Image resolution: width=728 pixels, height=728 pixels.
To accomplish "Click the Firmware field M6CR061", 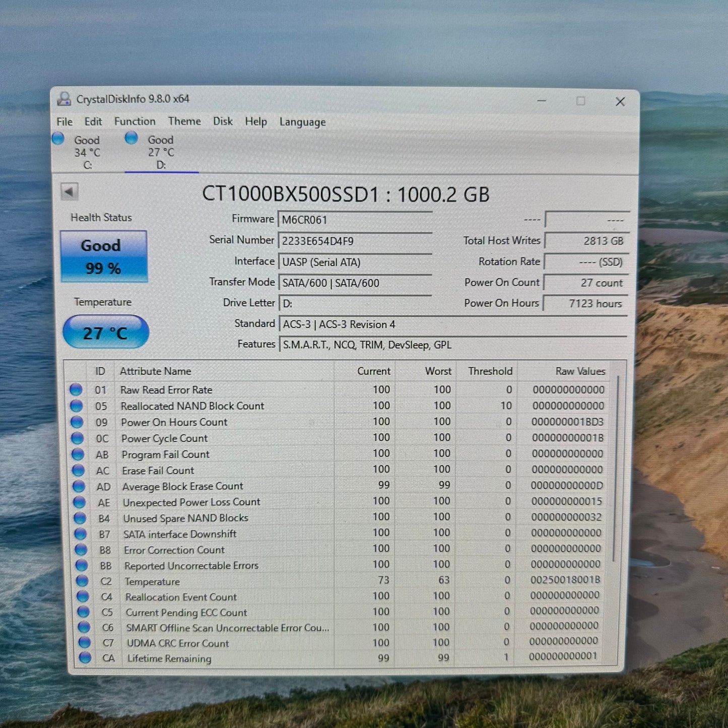I will click(x=355, y=220).
